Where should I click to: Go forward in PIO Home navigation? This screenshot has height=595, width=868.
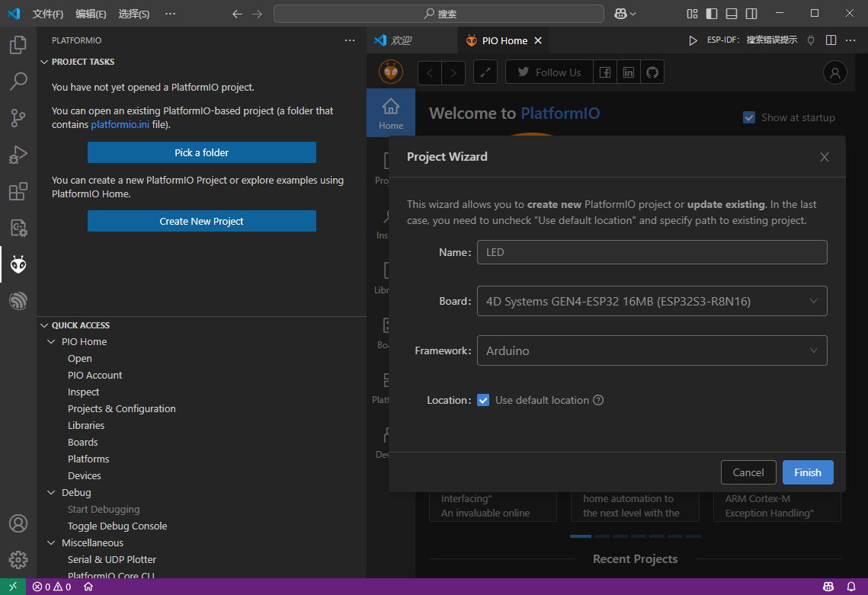[453, 72]
